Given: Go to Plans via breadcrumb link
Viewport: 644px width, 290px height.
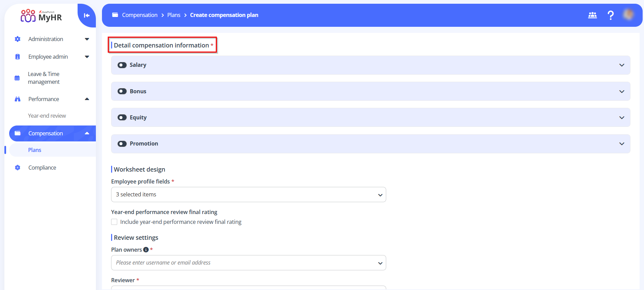Looking at the screenshot, I should [173, 15].
